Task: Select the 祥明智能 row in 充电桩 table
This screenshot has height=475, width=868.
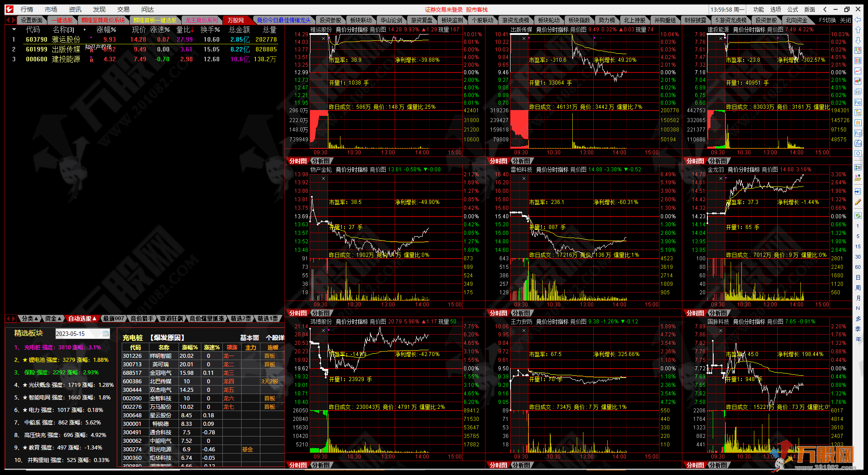Action: tap(203, 356)
